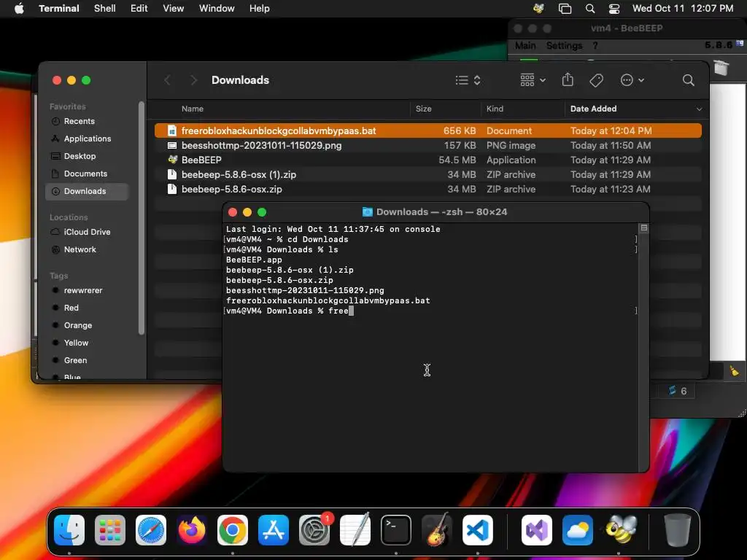Image resolution: width=747 pixels, height=560 pixels.
Task: Go back in Finder navigation
Action: pos(167,80)
